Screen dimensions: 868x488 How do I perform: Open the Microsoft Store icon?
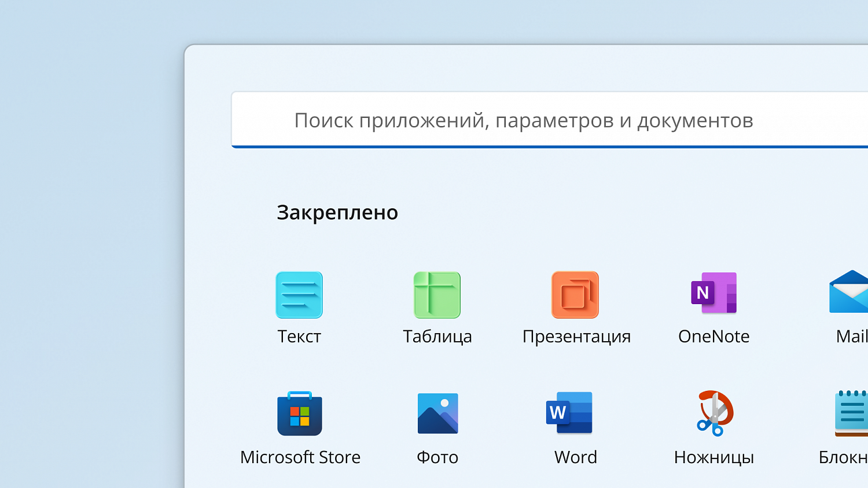[x=300, y=413]
